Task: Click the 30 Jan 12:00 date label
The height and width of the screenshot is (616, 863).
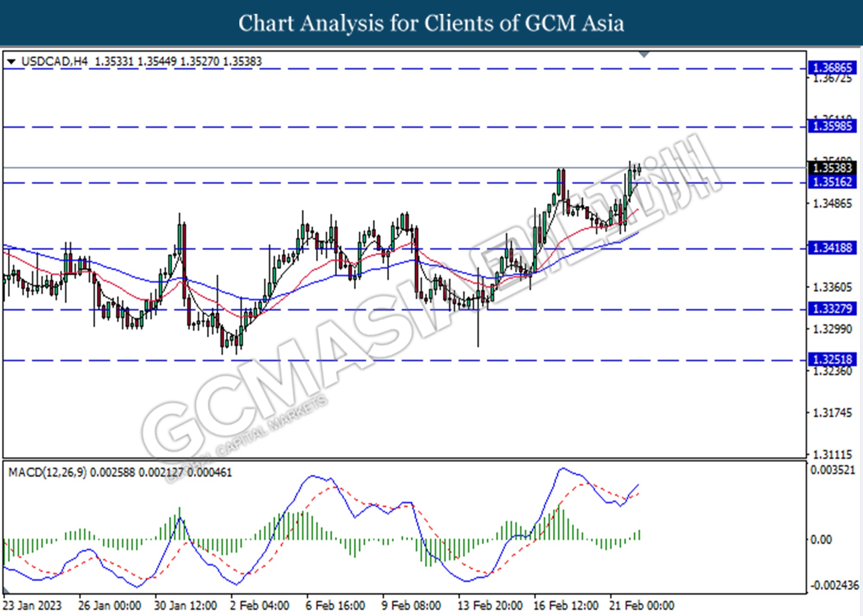Action: click(x=186, y=606)
